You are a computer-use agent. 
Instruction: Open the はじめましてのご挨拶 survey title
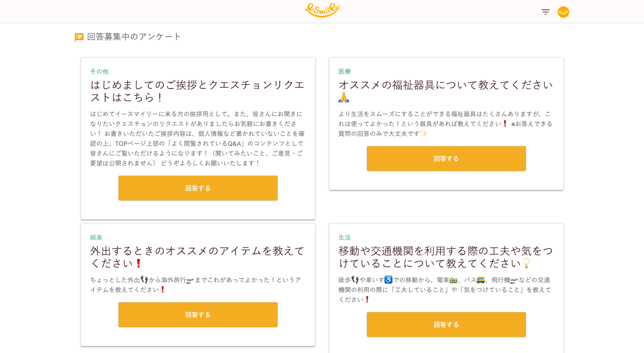(197, 91)
